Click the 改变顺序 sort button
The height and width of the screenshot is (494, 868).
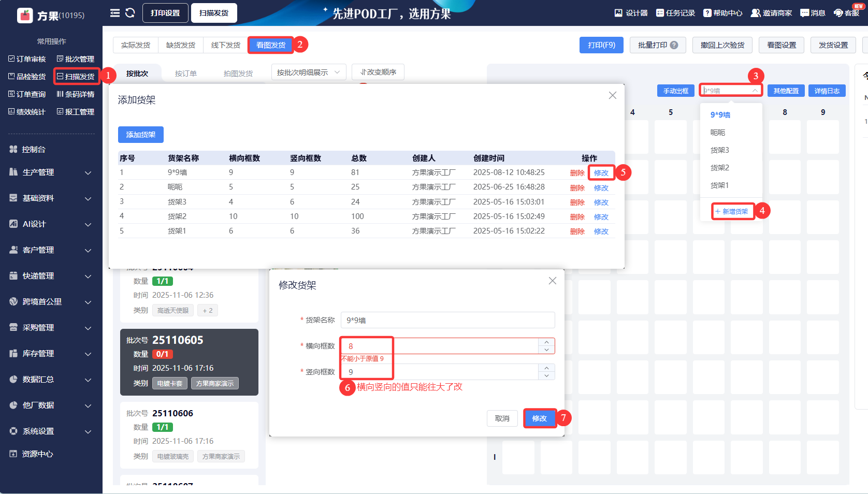click(378, 72)
